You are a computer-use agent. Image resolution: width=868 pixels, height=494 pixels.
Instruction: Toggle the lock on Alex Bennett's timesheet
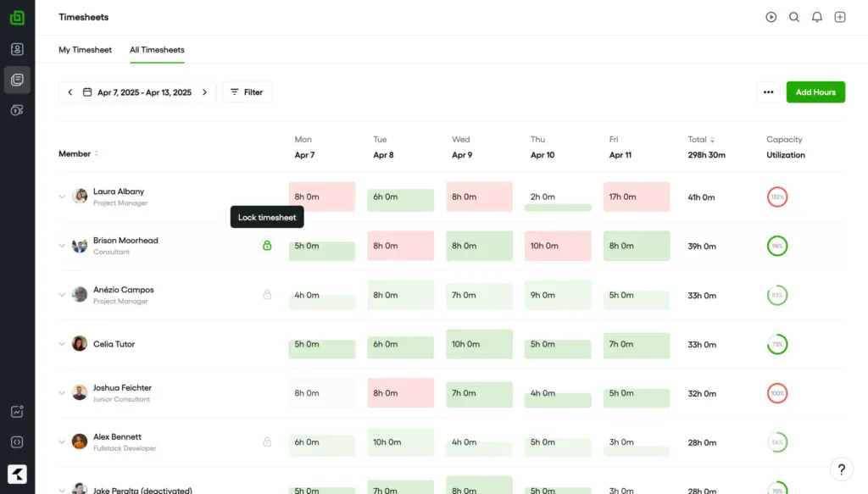267,441
